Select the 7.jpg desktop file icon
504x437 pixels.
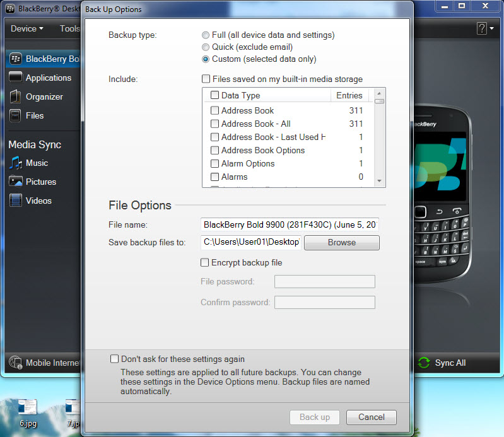(73, 407)
